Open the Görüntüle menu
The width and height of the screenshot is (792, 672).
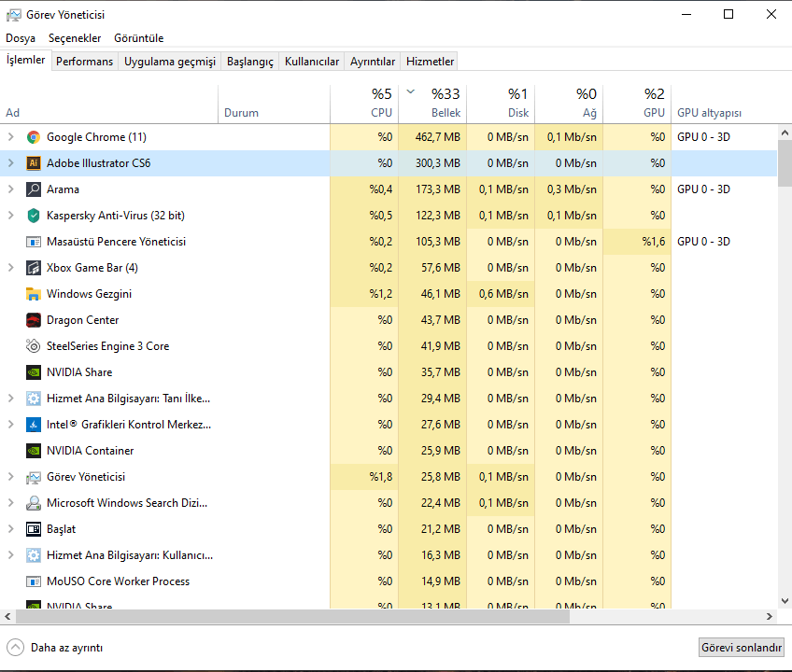pos(139,38)
